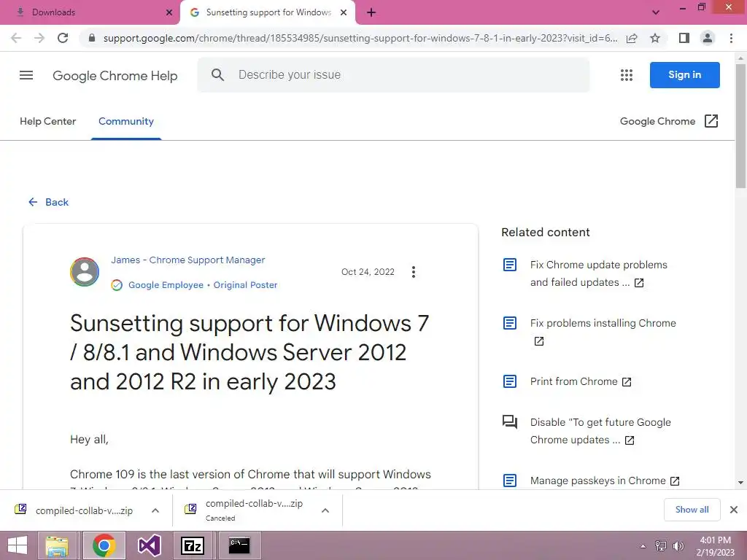Image resolution: width=747 pixels, height=560 pixels.
Task: Open Fix problems installing Chrome article
Action: (603, 332)
